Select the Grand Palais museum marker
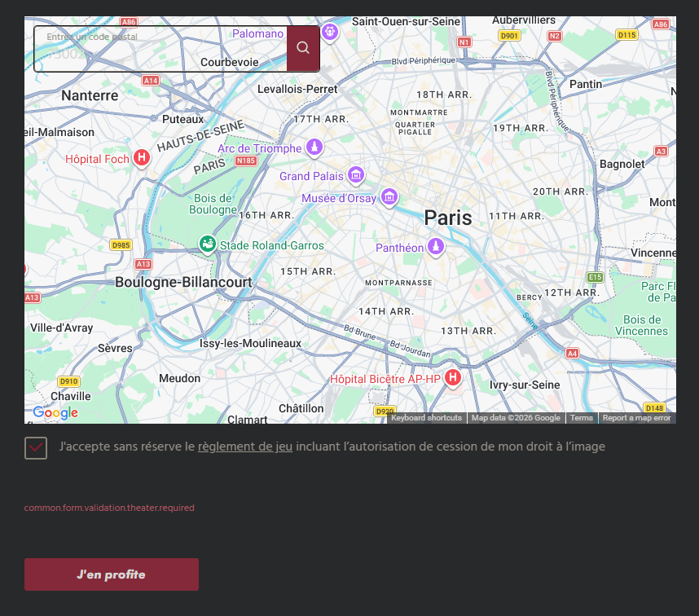Screen dimensions: 699x616 click(356, 175)
